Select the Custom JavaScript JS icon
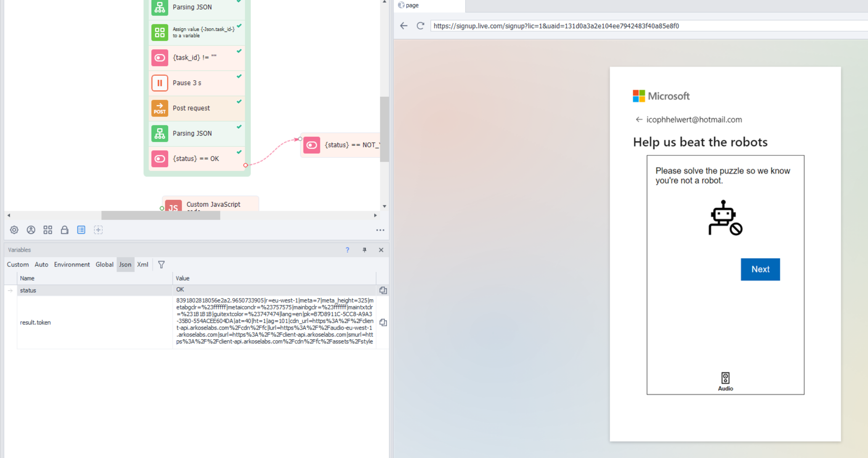 point(173,206)
